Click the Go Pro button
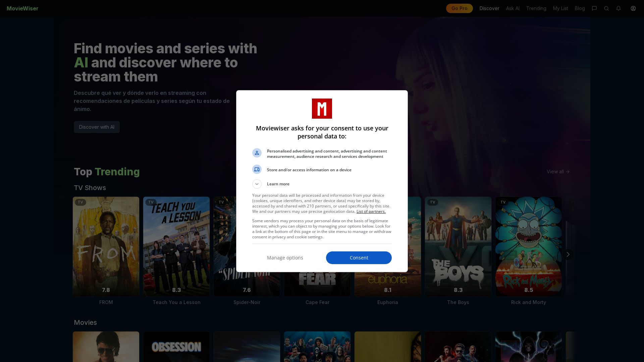Image resolution: width=644 pixels, height=362 pixels. (x=459, y=8)
